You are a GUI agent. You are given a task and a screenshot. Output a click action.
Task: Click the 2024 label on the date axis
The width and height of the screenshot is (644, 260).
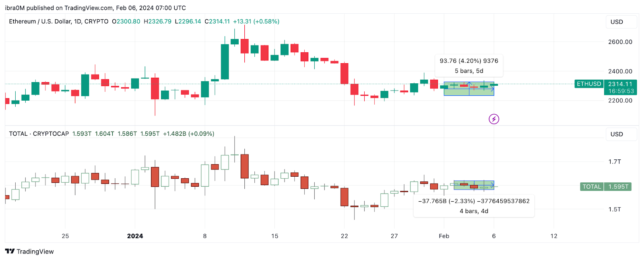pyautogui.click(x=135, y=236)
